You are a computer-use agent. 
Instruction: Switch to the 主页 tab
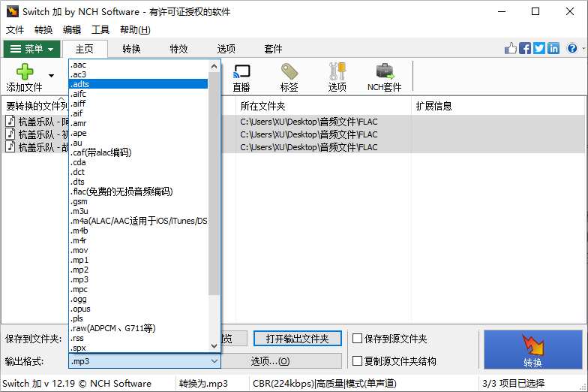85,49
